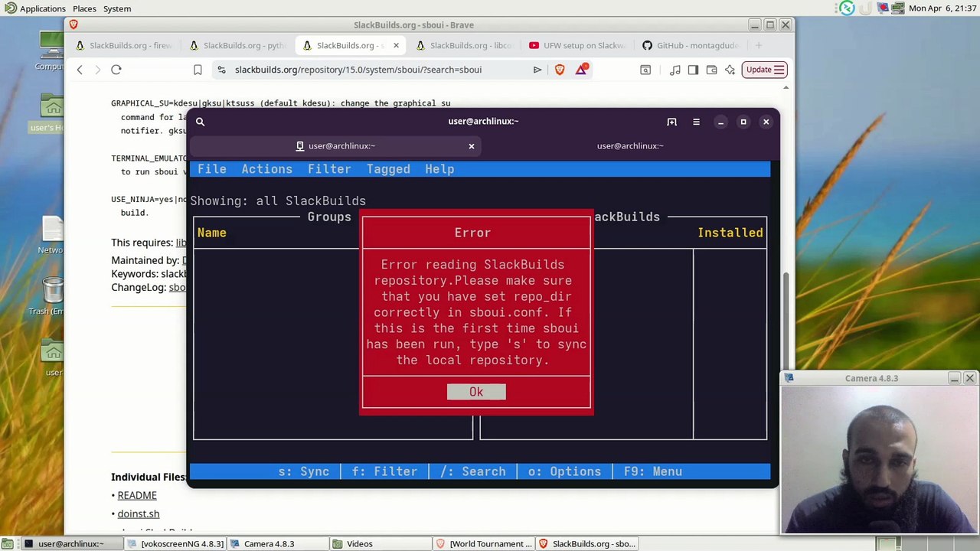This screenshot has width=980, height=551.
Task: Switch to UFW setup on Slackware tab
Action: (x=577, y=45)
